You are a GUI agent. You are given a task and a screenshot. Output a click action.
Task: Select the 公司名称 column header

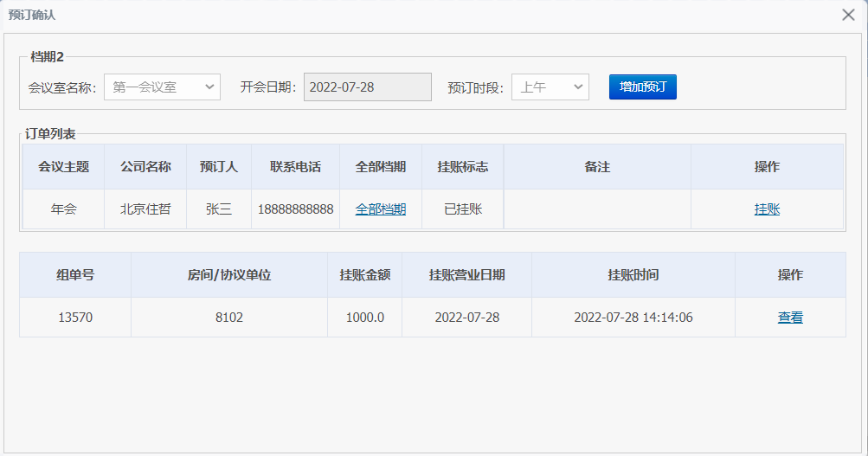(x=145, y=167)
